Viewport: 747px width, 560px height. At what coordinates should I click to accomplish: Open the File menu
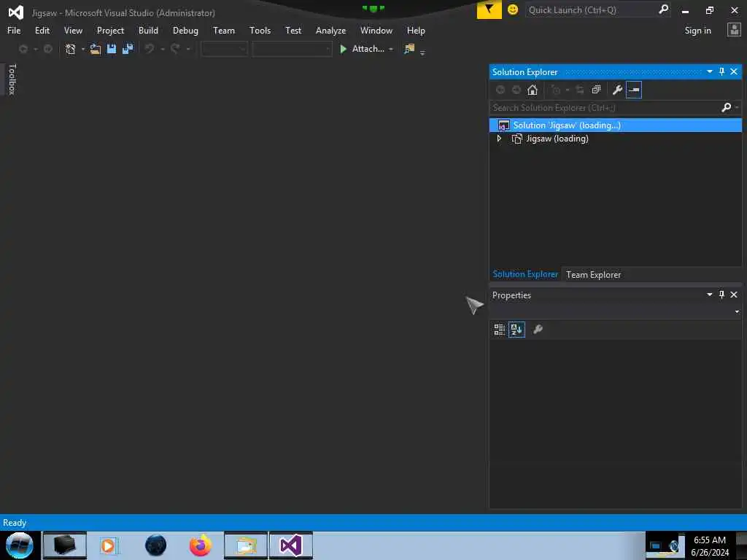coord(14,31)
